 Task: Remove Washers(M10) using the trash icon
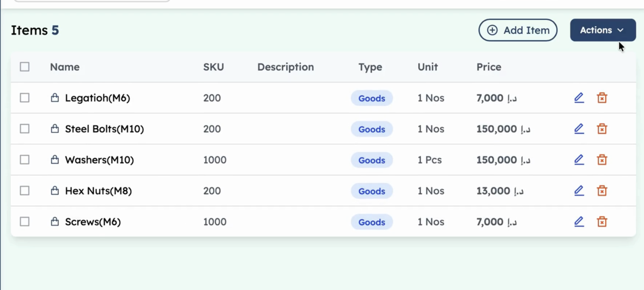click(602, 160)
